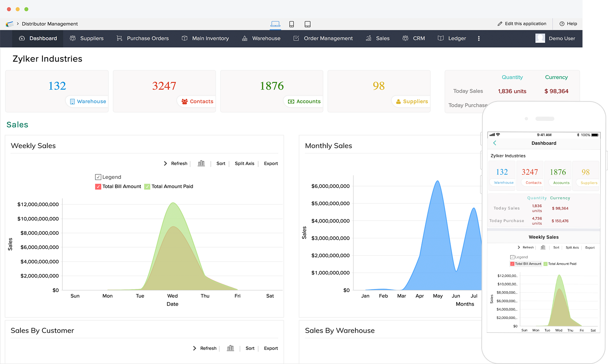Viewport: 608px width, 364px height.
Task: Switch to tablet preview icon
Action: [x=308, y=24]
